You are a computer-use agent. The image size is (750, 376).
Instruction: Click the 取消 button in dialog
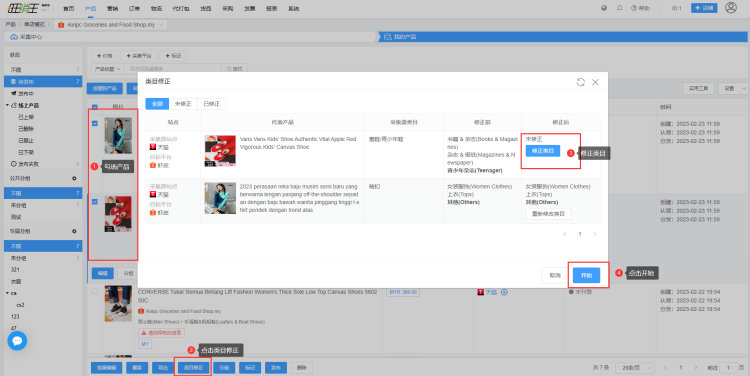(x=555, y=276)
